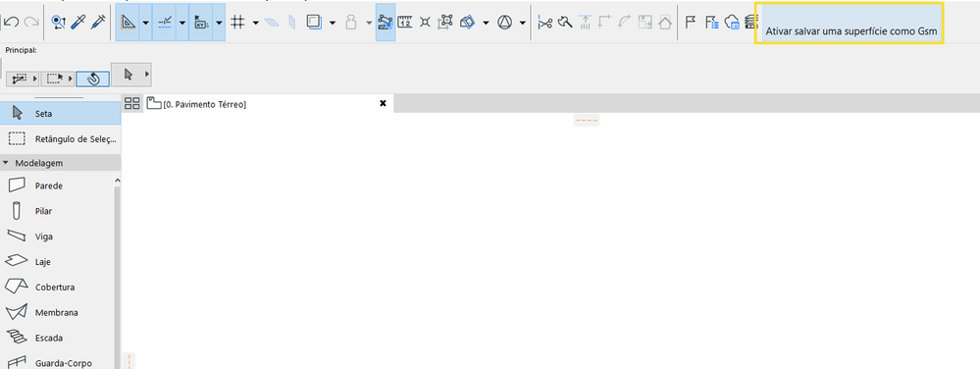
Task: Select the Membrana shell tool
Action: pyautogui.click(x=56, y=313)
